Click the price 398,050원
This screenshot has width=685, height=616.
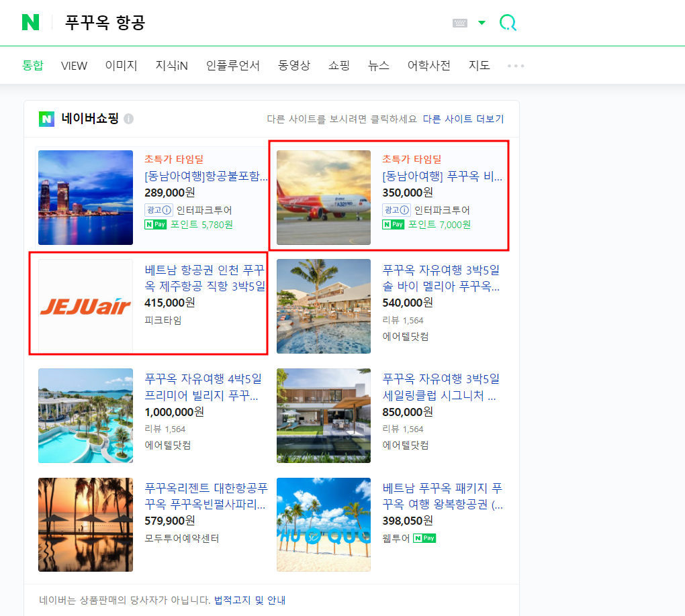coord(408,521)
